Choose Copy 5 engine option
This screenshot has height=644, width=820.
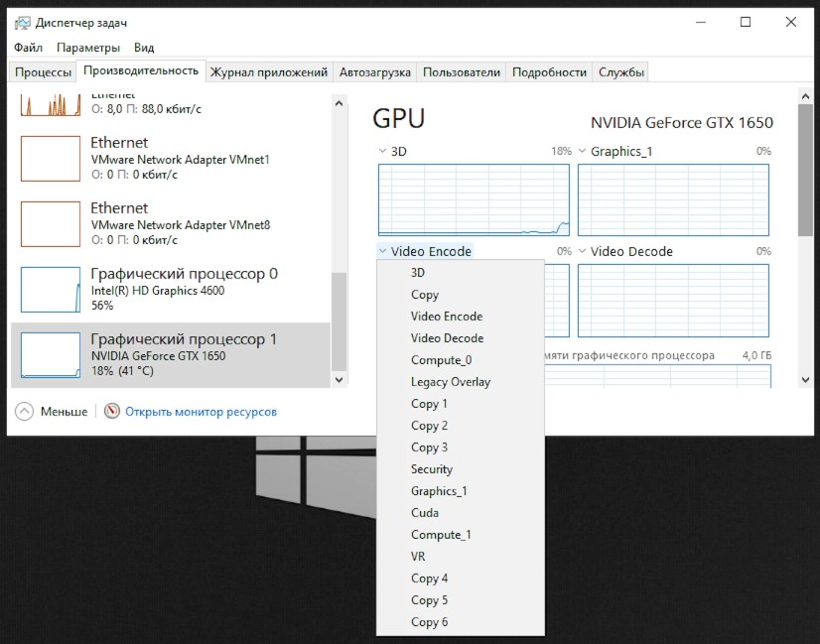coord(461,600)
